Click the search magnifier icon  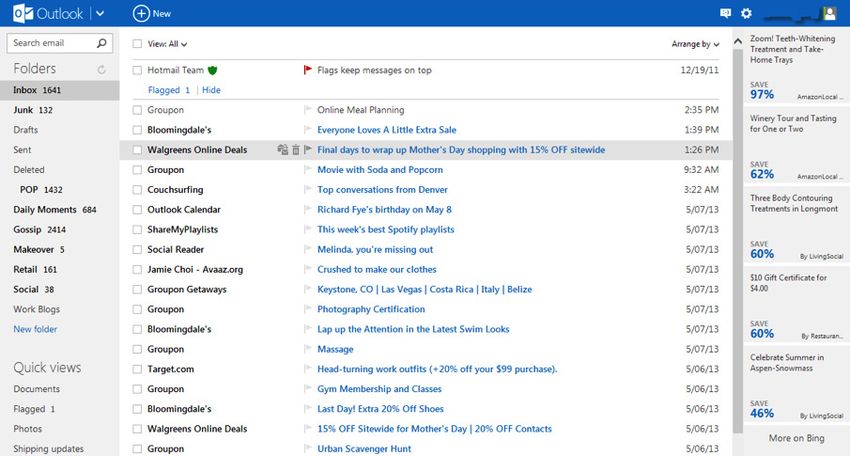101,43
